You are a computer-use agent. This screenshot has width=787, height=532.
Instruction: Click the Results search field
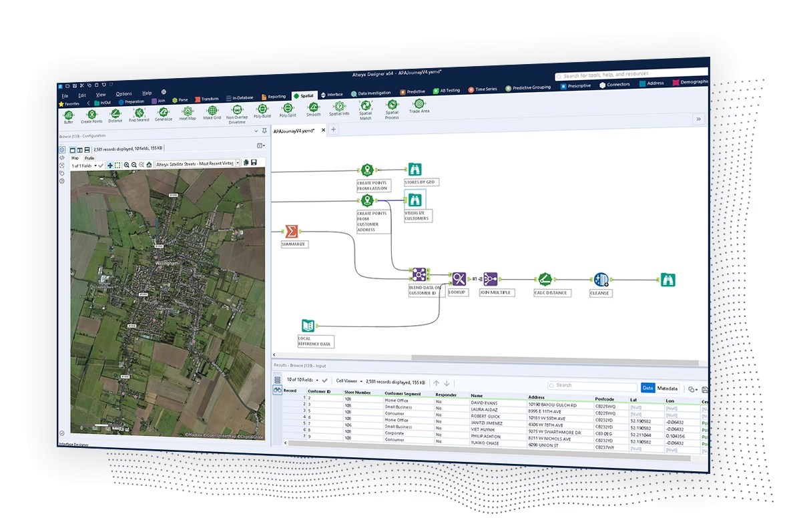point(592,385)
